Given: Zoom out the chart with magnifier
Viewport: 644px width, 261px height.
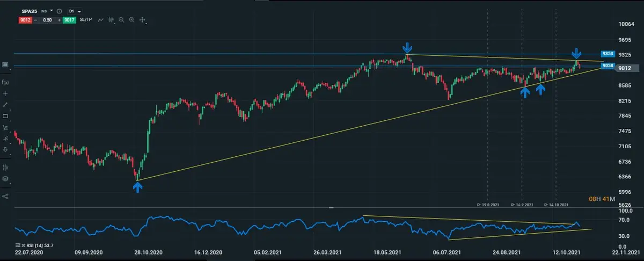Looking at the screenshot, I should point(122,20).
